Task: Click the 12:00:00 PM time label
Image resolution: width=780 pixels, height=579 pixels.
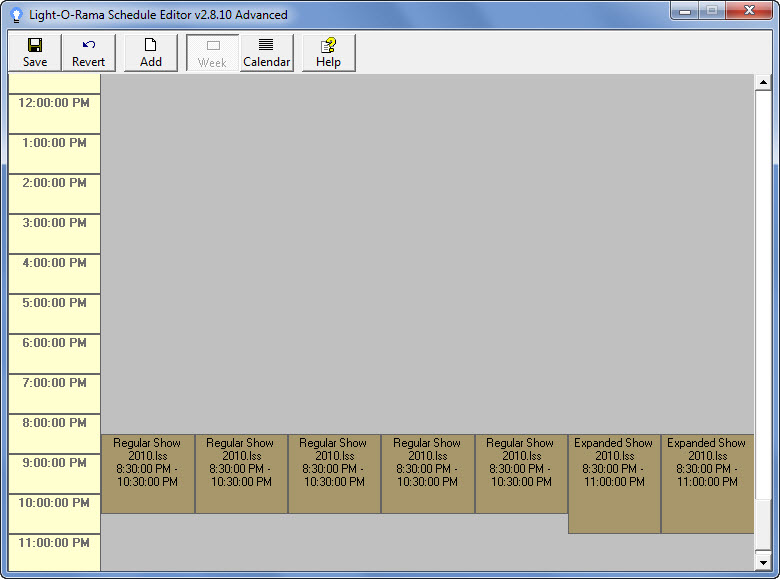Action: (54, 113)
